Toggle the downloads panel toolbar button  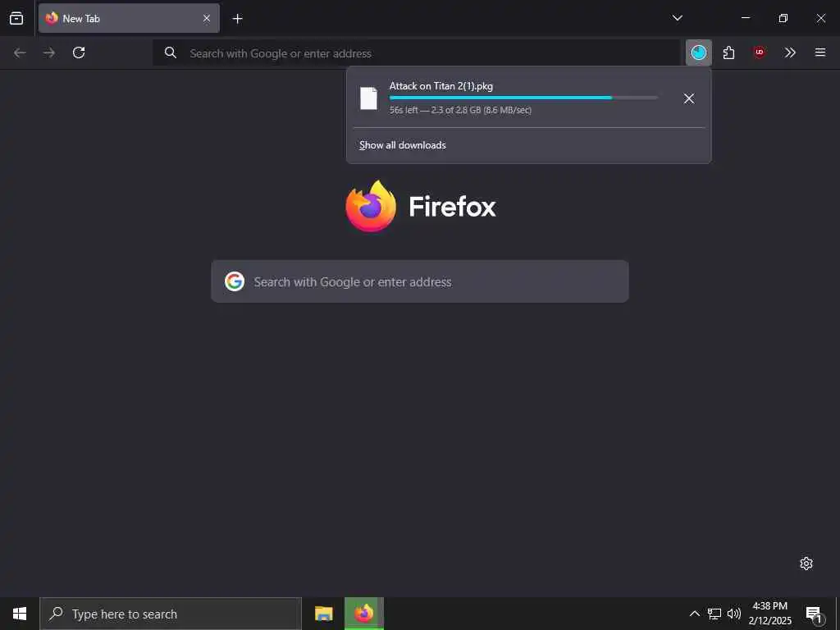point(699,52)
